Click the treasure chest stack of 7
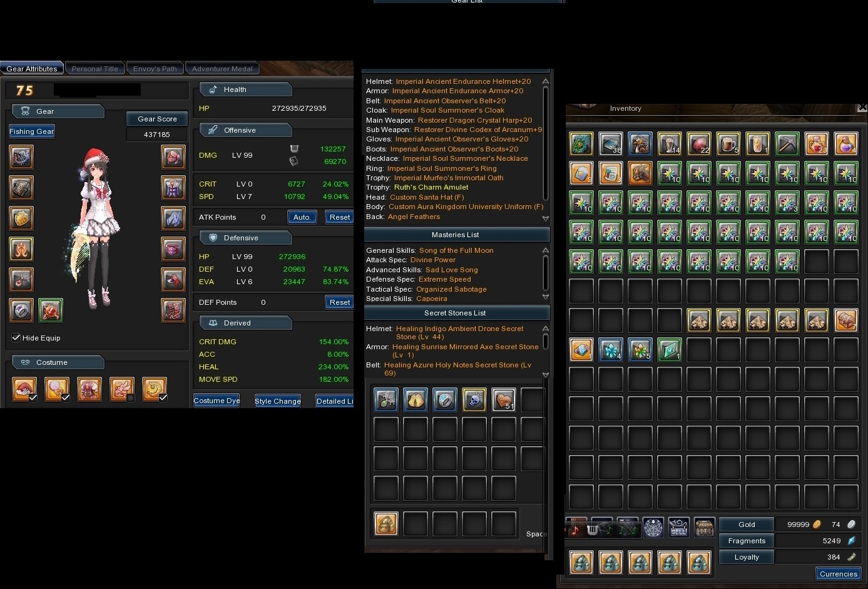Viewport: 868px width, 589px height. point(846,320)
